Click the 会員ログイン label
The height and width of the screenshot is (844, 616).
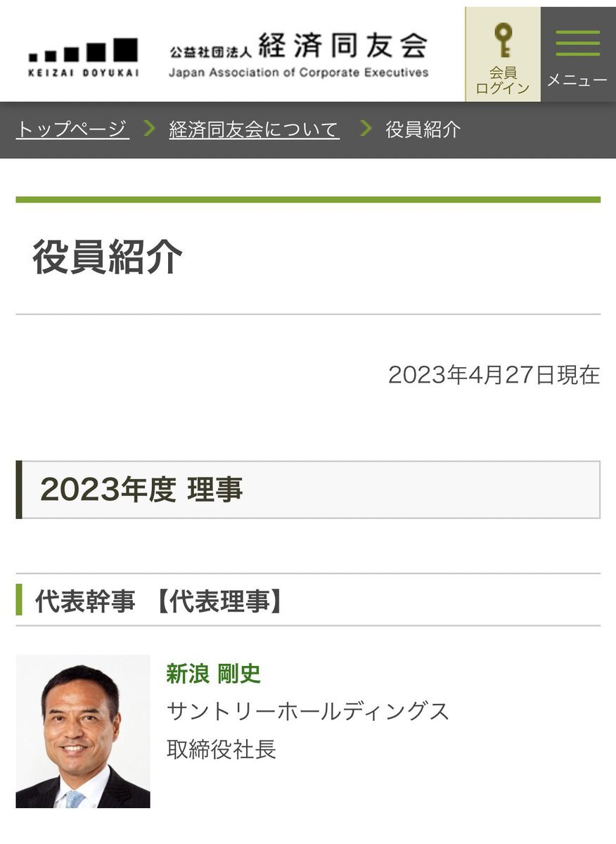[x=503, y=81]
